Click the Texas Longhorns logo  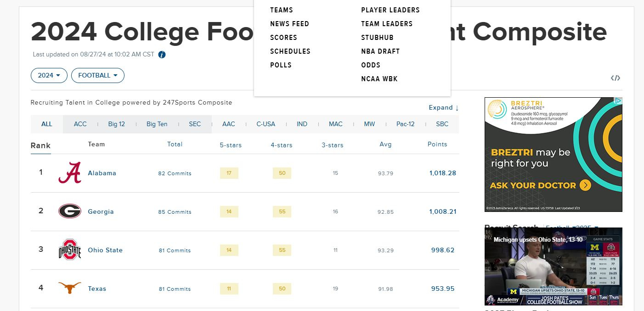pos(69,288)
